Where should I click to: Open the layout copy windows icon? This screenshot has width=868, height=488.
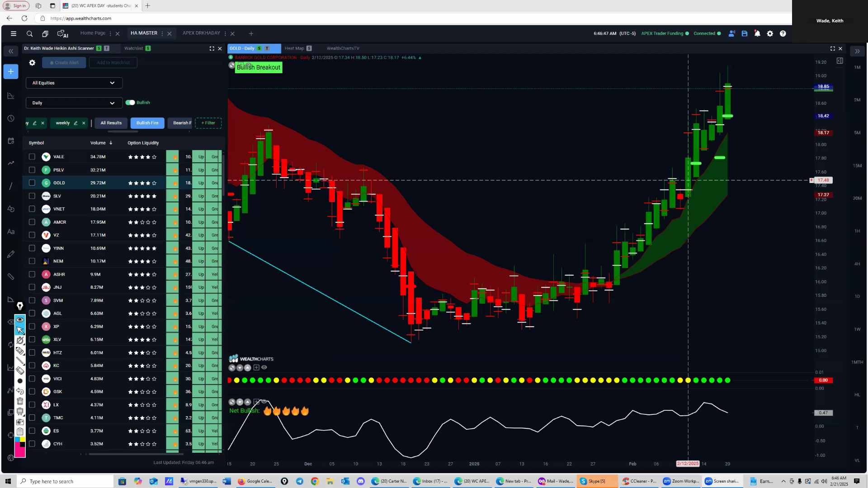(45, 33)
